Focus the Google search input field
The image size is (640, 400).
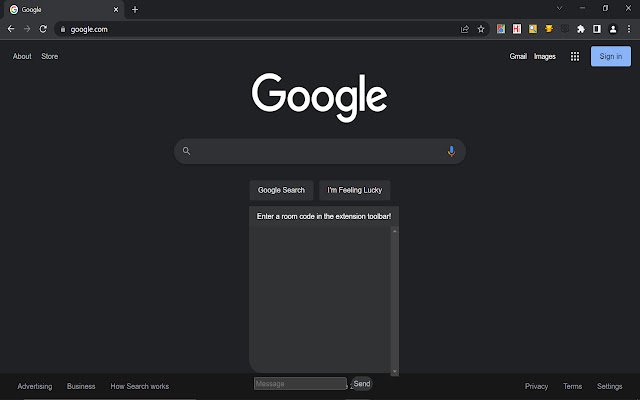point(320,151)
